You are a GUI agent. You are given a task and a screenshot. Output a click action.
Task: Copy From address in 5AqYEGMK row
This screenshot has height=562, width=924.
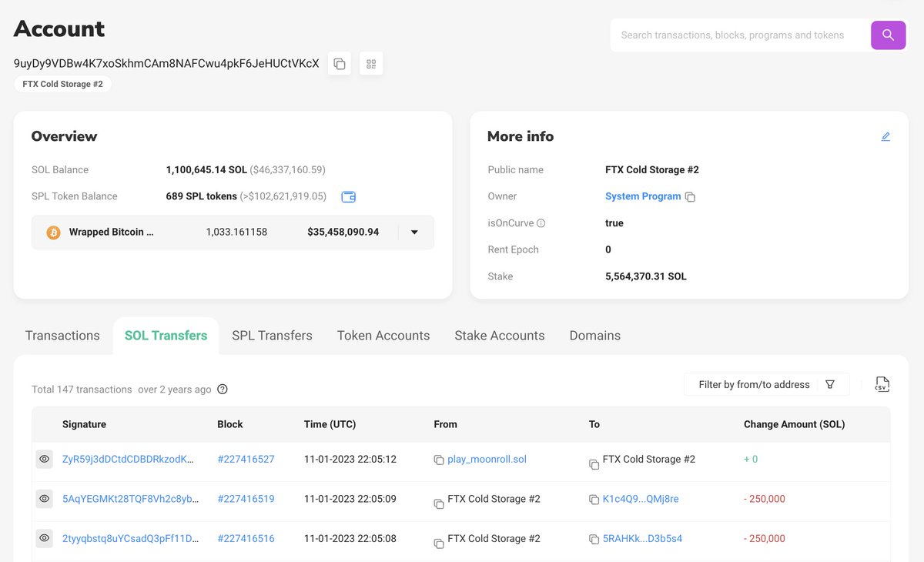tap(439, 503)
